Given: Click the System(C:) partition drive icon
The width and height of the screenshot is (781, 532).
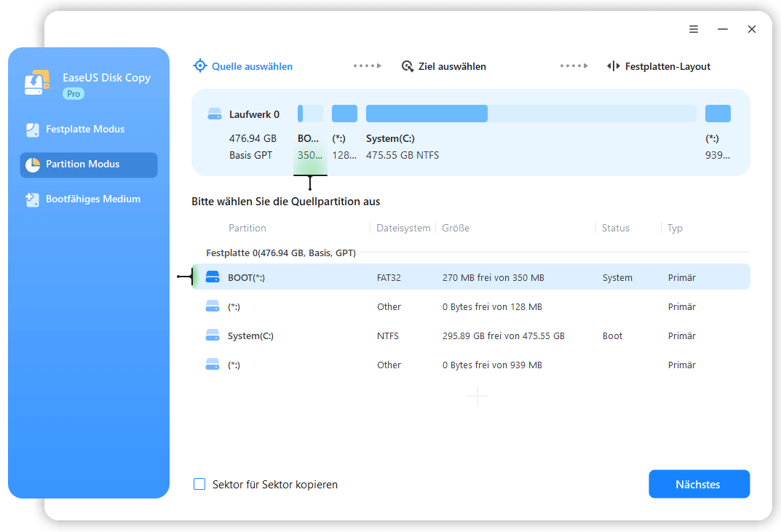Looking at the screenshot, I should pyautogui.click(x=213, y=336).
